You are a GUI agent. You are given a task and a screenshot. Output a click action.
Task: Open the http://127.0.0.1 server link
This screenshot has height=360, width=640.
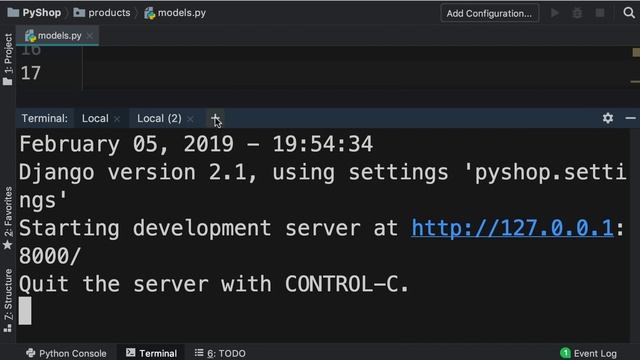(x=512, y=228)
